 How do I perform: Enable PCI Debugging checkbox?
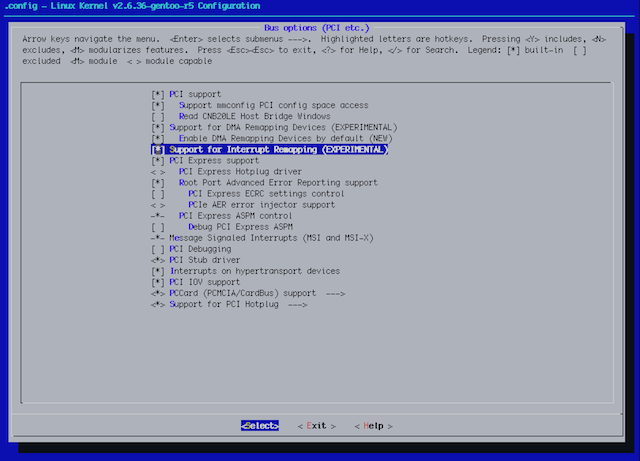coord(158,249)
